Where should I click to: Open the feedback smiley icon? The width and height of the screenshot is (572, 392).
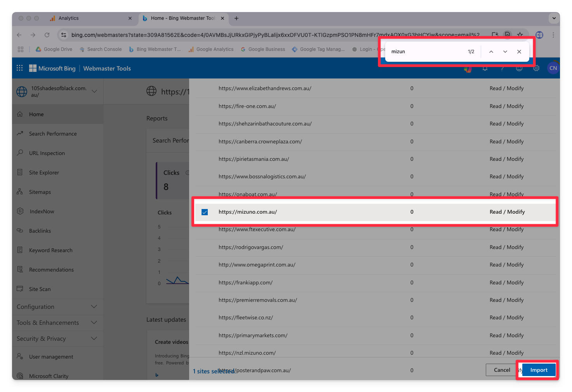519,68
